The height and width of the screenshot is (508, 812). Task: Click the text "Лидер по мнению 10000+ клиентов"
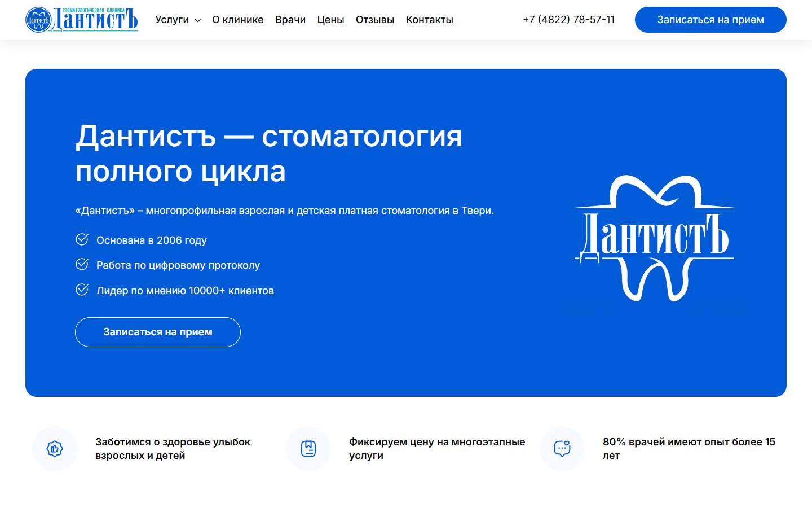185,291
